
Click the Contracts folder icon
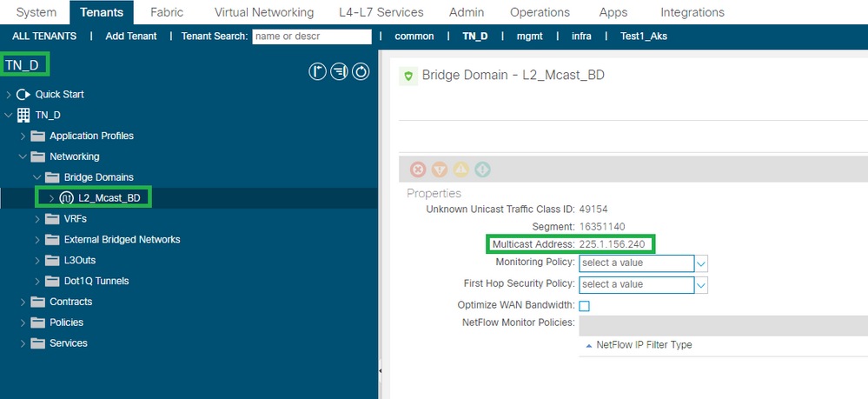38,302
